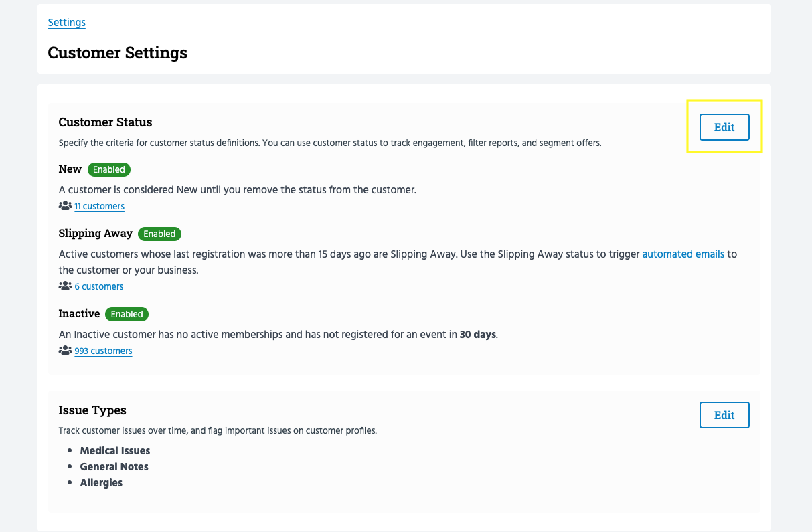Follow the automated emails link
This screenshot has width=812, height=532.
(x=683, y=254)
